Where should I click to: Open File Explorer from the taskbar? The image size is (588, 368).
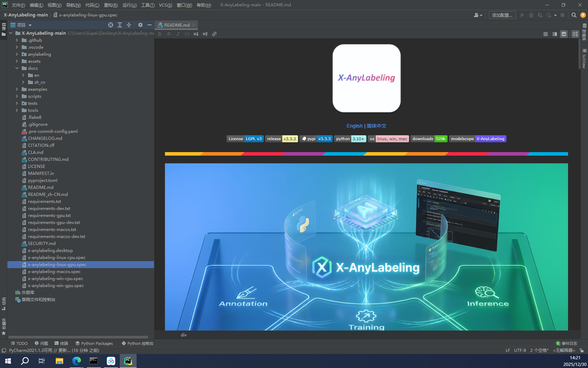59,361
